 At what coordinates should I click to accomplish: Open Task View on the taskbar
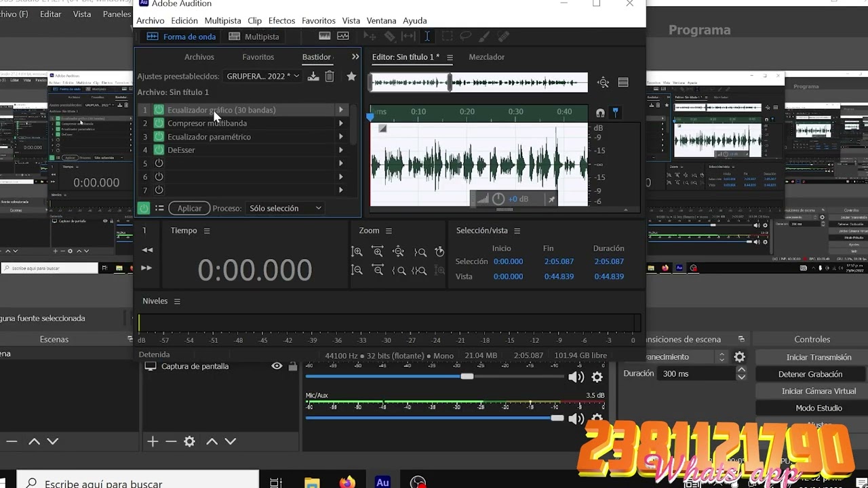click(x=276, y=483)
